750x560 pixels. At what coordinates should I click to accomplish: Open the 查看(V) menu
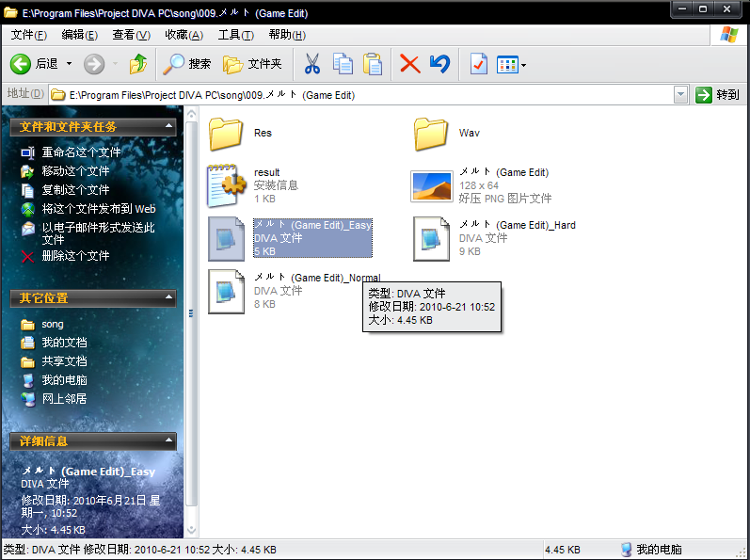click(131, 35)
